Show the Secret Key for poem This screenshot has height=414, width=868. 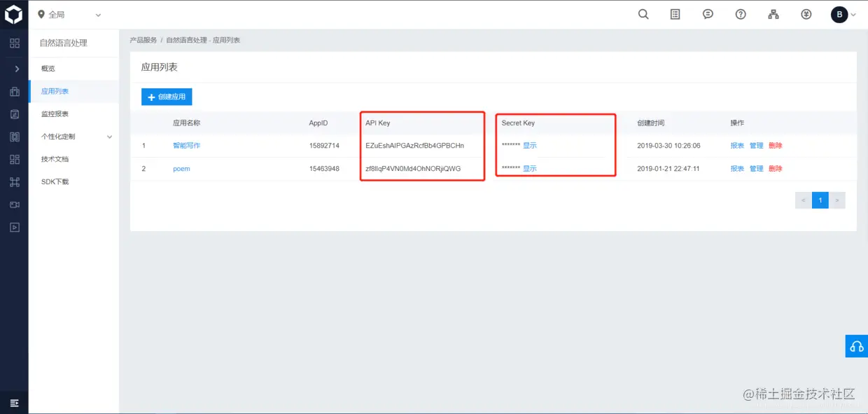pos(530,169)
